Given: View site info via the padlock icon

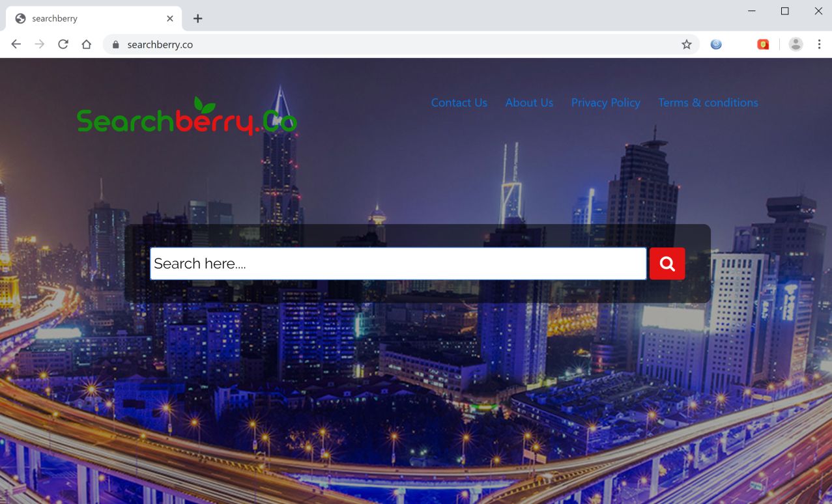Looking at the screenshot, I should click(116, 45).
